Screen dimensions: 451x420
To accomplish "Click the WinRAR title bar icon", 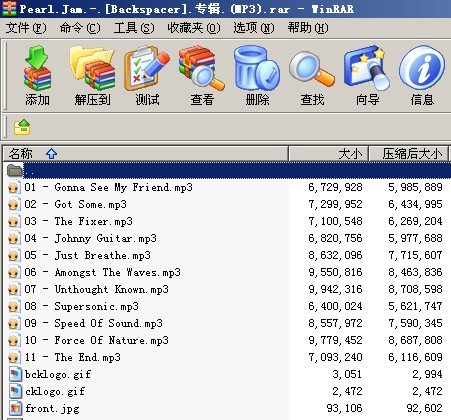I will pos(9,8).
